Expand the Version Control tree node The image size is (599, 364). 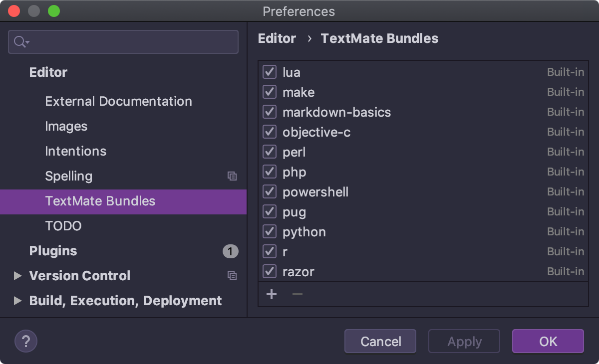[18, 276]
